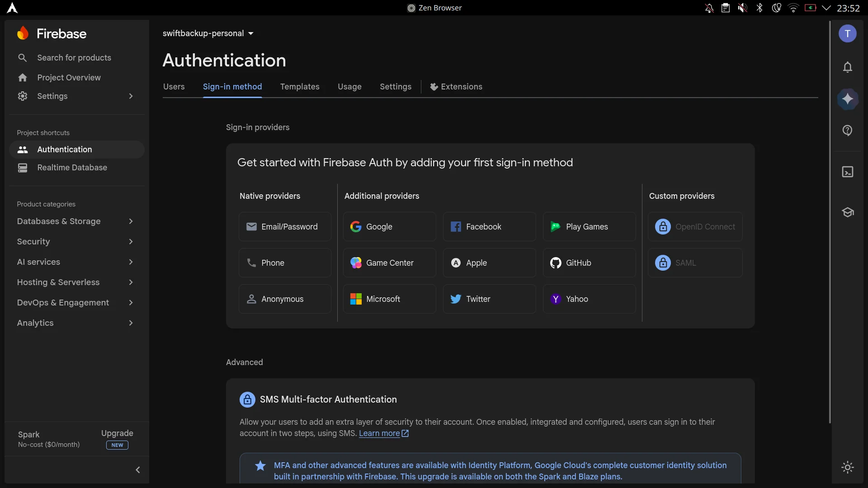Image resolution: width=868 pixels, height=488 pixels.
Task: Select the GitHub provider
Action: click(590, 263)
